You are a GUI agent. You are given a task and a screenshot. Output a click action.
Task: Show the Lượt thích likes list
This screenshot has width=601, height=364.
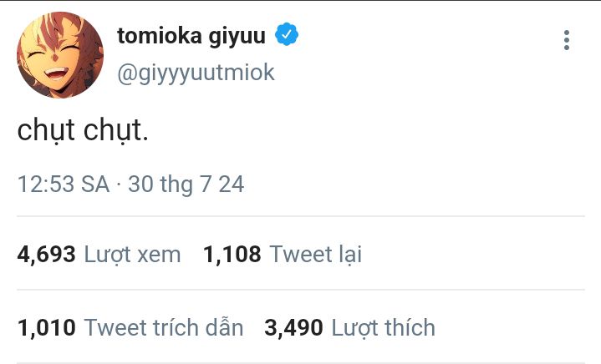point(383,327)
